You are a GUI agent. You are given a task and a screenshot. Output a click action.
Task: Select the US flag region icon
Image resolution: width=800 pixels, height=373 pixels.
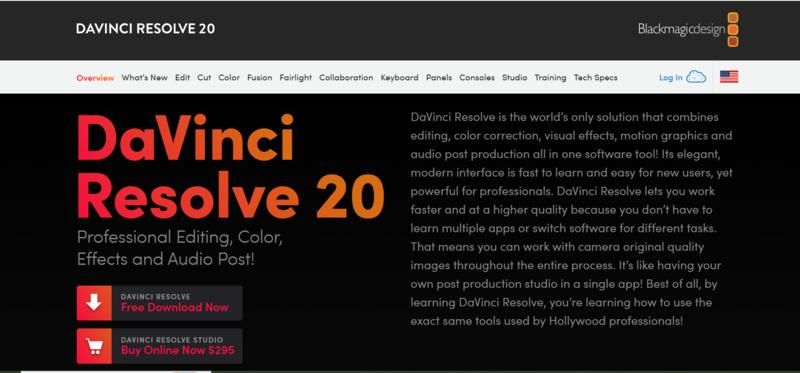tap(729, 77)
